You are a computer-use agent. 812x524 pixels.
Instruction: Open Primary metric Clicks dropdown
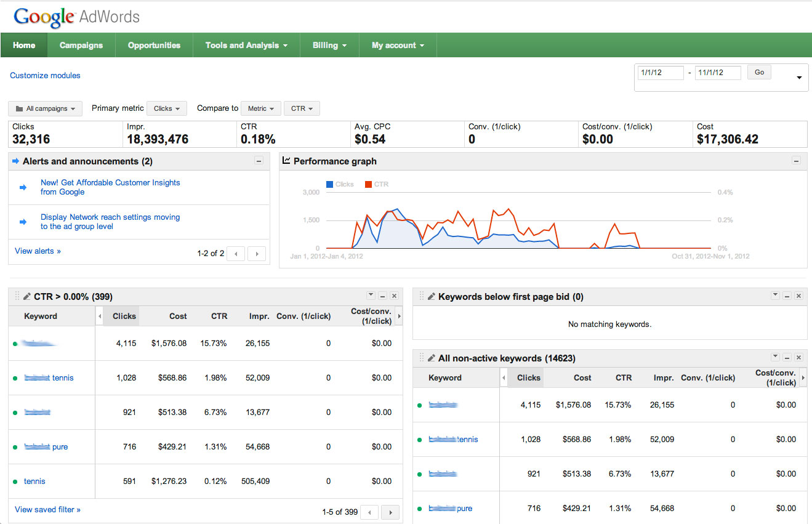point(167,108)
